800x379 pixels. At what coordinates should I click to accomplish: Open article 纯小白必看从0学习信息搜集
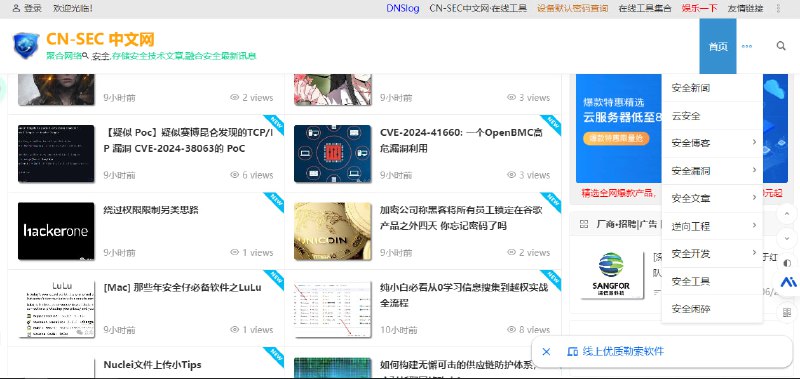(464, 295)
